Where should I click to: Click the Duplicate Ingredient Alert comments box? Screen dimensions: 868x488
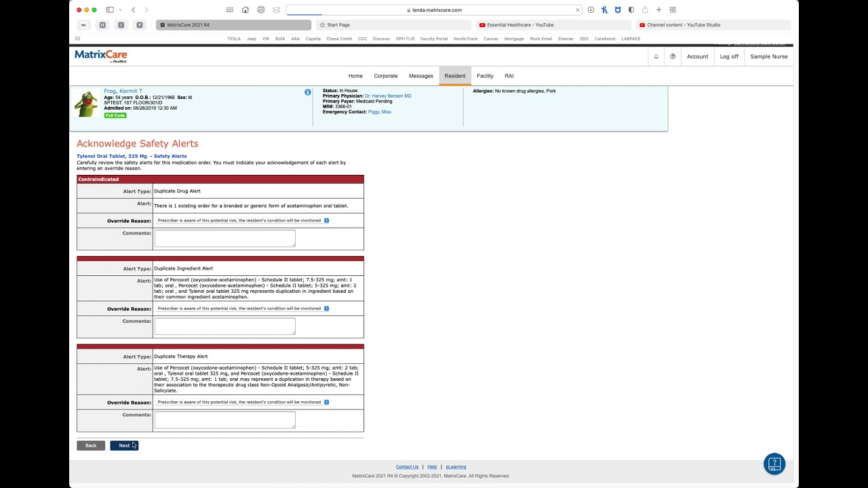(225, 327)
